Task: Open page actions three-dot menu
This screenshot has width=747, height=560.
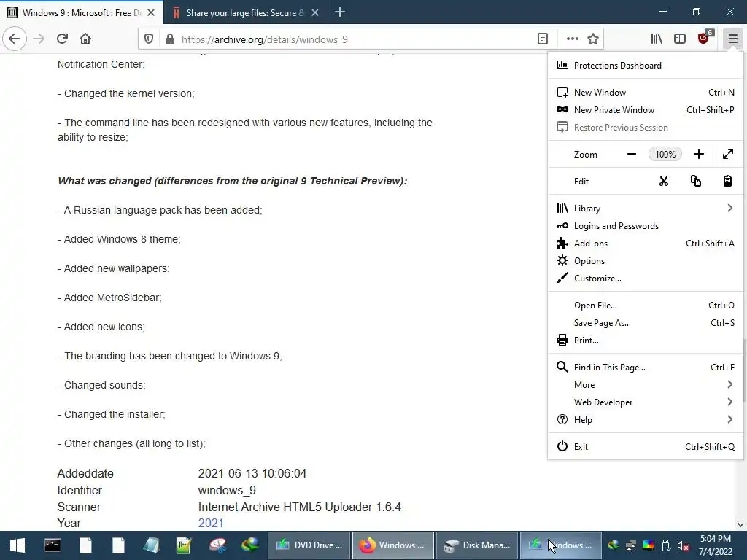Action: coord(572,39)
